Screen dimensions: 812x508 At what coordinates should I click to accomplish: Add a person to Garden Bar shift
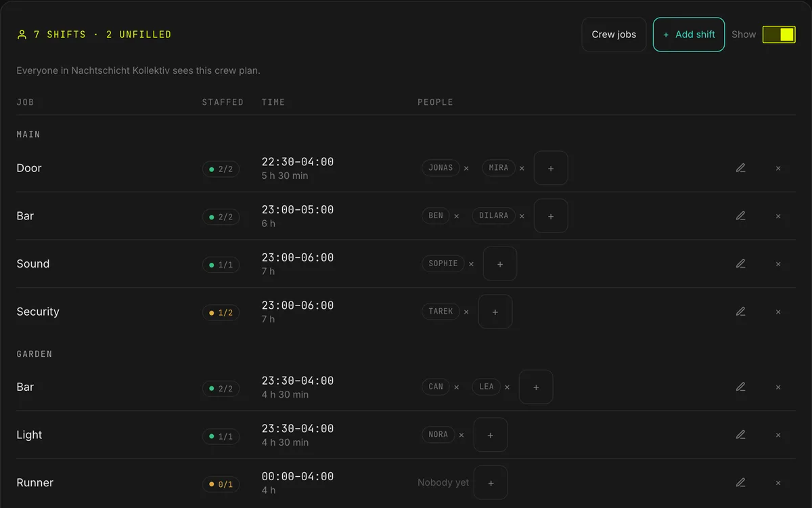point(536,387)
